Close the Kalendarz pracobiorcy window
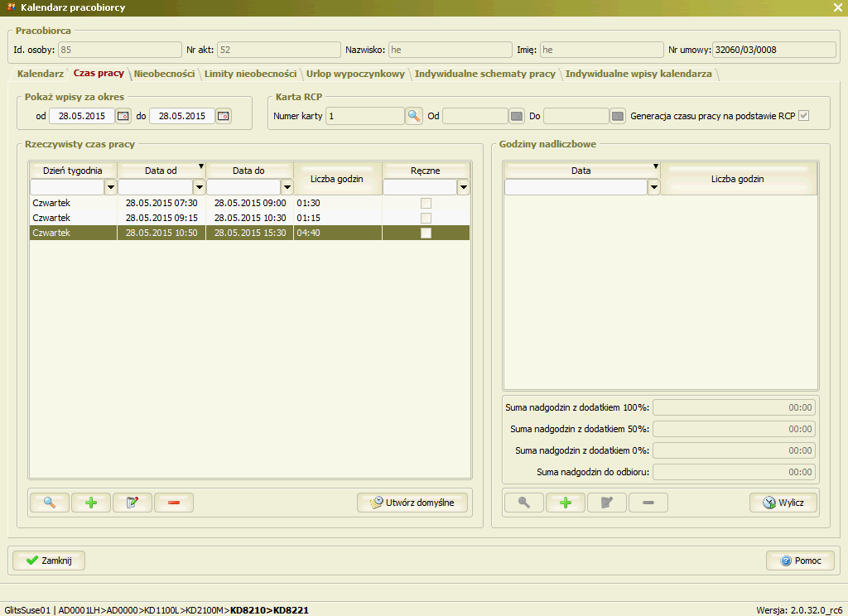 click(838, 7)
